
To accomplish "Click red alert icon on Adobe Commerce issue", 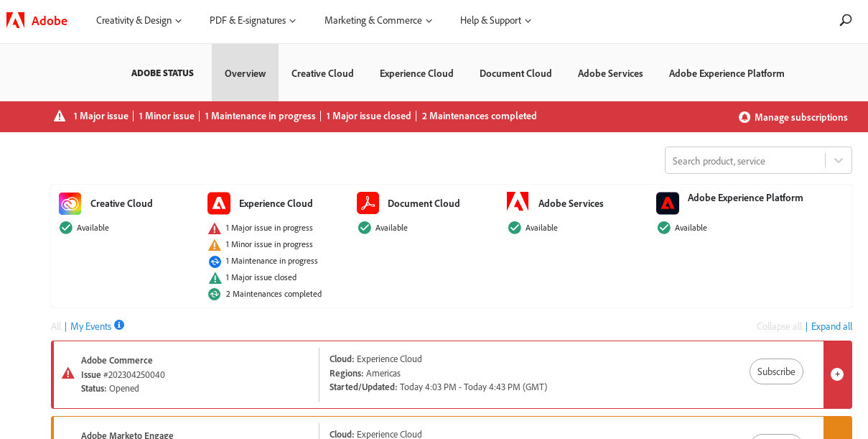I will [x=68, y=374].
